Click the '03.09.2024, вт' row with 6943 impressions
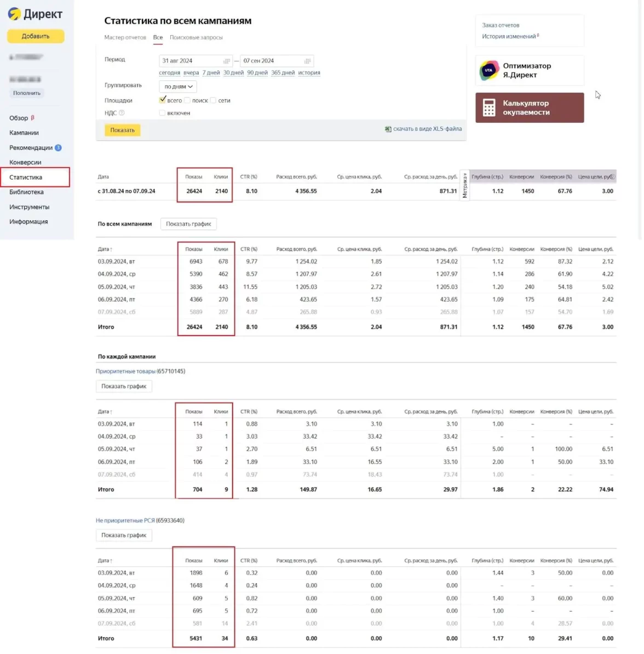644x654 pixels. (x=356, y=261)
